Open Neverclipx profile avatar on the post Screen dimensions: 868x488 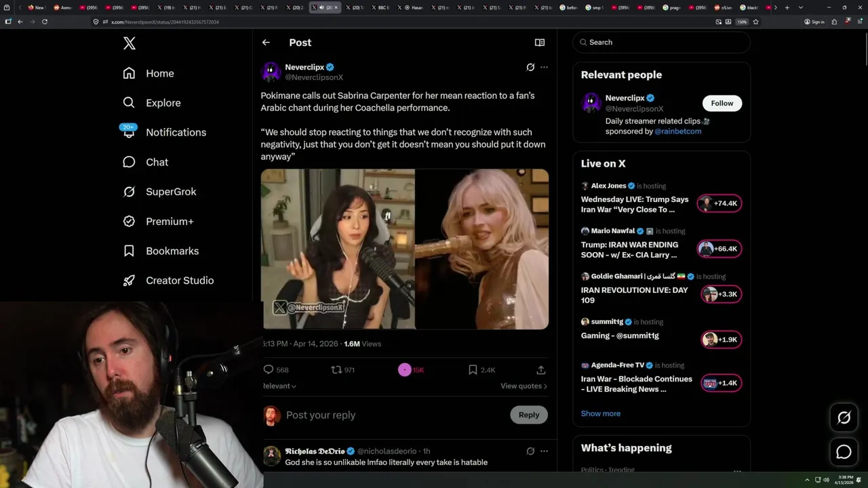pyautogui.click(x=271, y=72)
